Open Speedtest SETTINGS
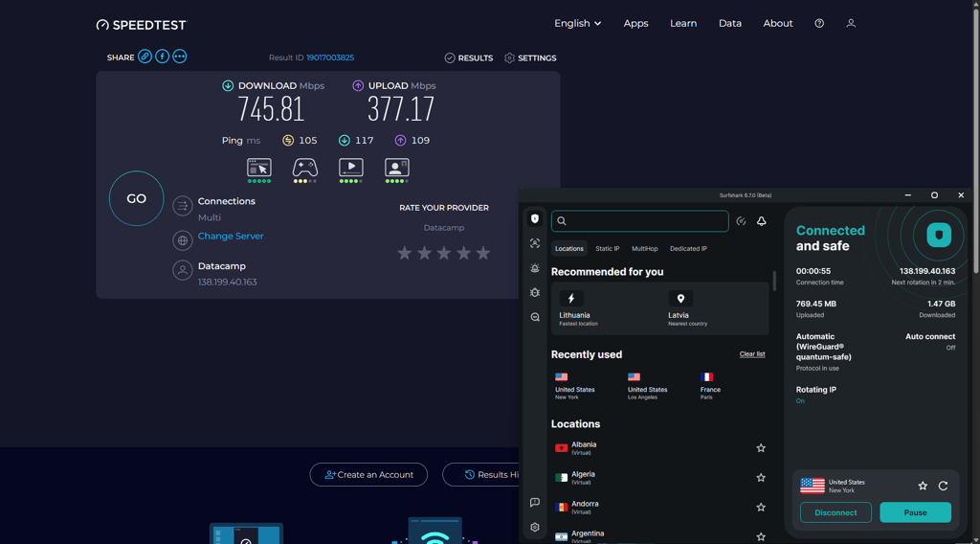This screenshot has height=544, width=980. [x=530, y=57]
